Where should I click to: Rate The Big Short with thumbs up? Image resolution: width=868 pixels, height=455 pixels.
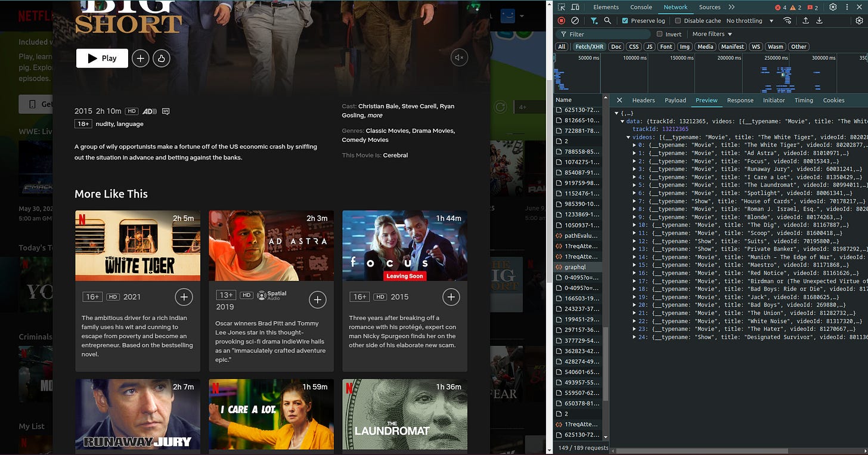point(162,58)
